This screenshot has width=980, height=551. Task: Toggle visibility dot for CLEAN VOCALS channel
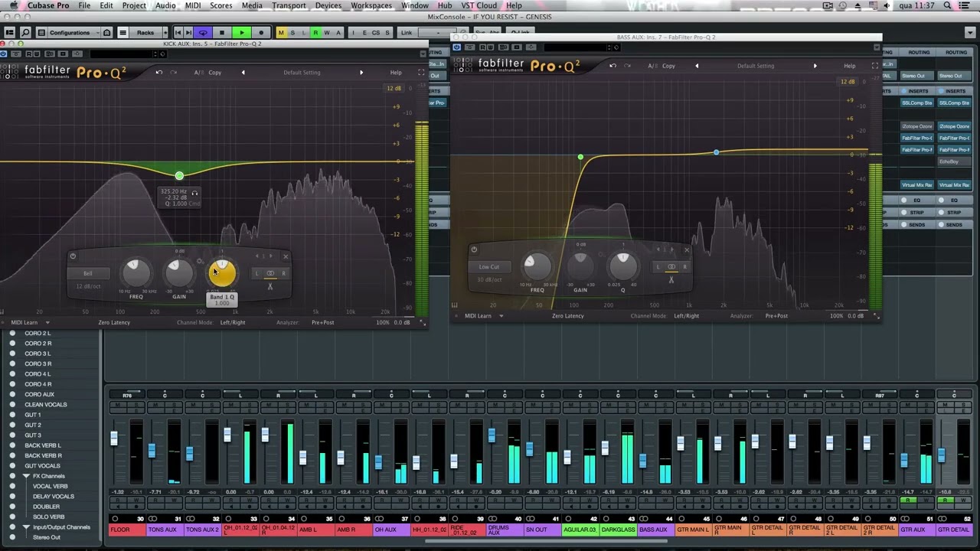click(x=12, y=405)
